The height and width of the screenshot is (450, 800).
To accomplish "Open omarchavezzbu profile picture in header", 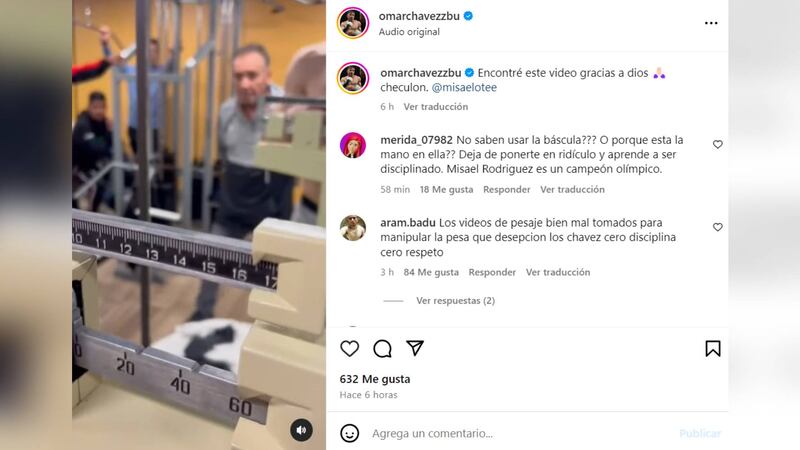I will tap(353, 23).
